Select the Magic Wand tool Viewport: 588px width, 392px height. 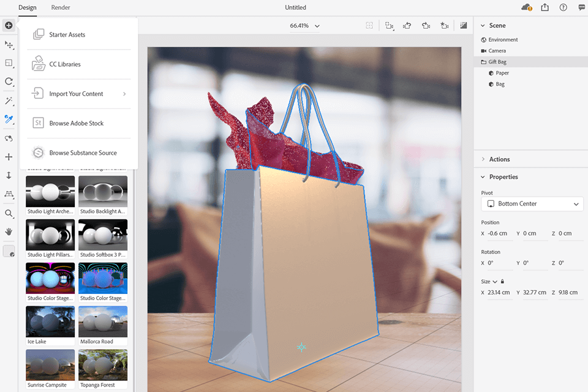pos(9,100)
